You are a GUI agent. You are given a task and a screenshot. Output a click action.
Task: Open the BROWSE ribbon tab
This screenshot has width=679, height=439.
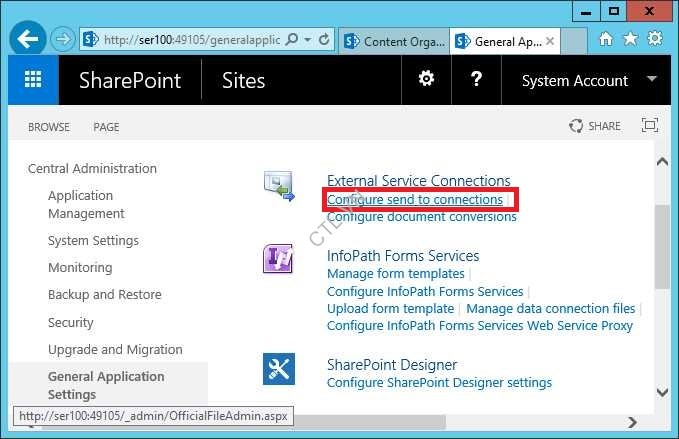click(x=49, y=127)
